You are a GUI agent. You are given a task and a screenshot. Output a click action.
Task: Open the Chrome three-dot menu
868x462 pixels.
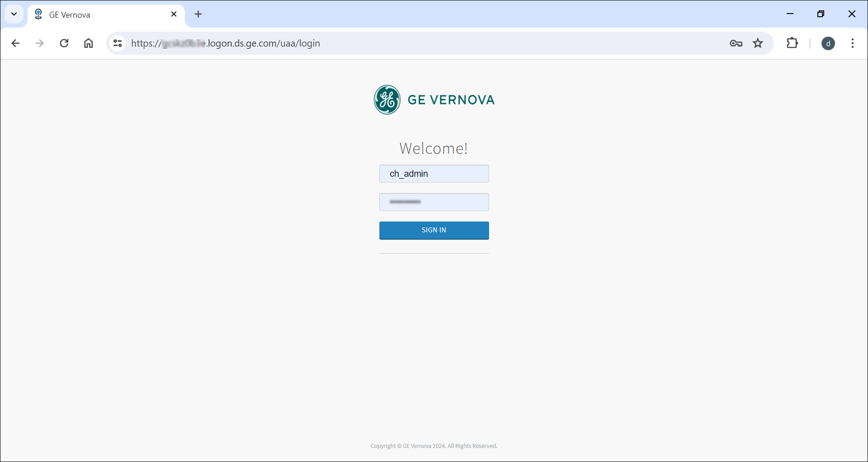pyautogui.click(x=853, y=43)
